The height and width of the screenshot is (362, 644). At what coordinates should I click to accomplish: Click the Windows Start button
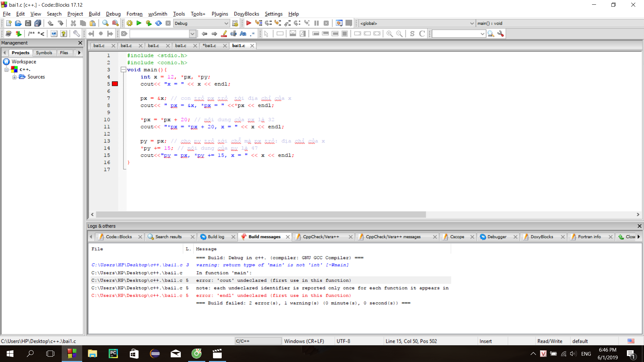(10, 354)
